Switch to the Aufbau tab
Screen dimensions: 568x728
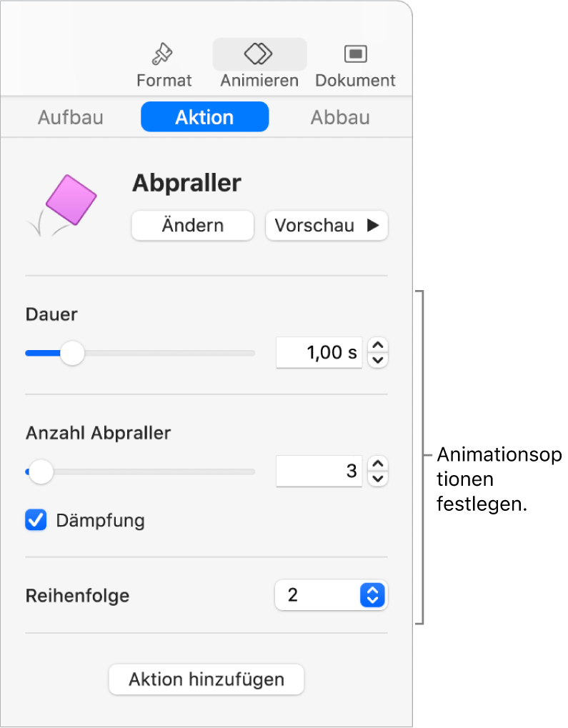click(71, 117)
